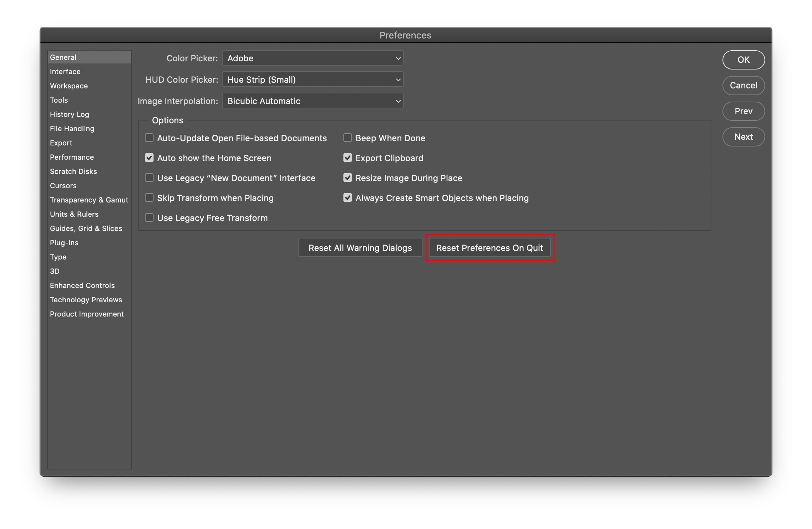
Task: Change the Image Interpolation setting
Action: [x=312, y=101]
